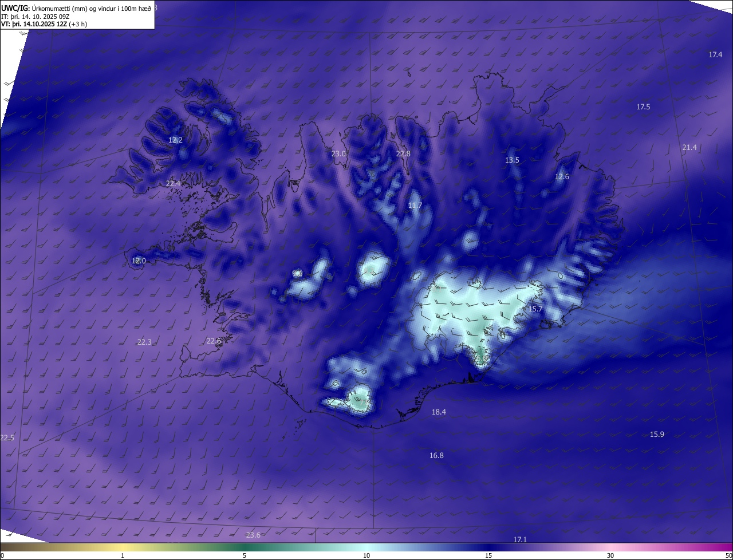Click the 18.4 value label
Viewport: 733px width, 560px height.
(439, 412)
